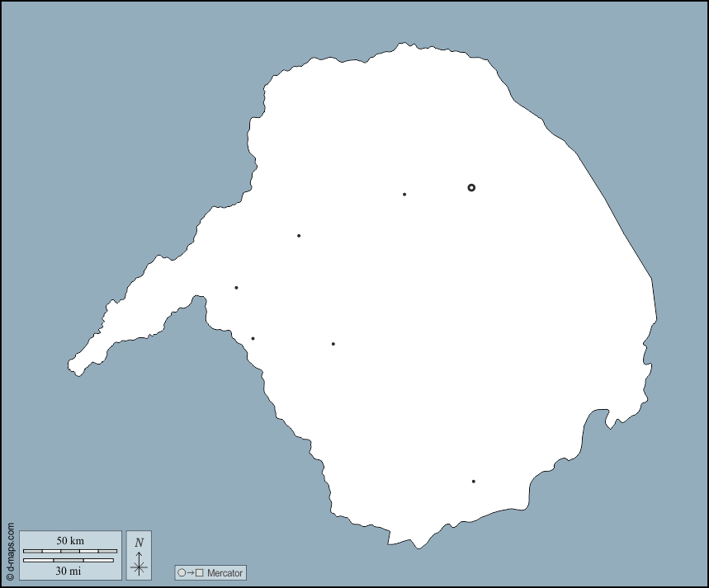Click the city dot northwest of the map's center

[299, 236]
